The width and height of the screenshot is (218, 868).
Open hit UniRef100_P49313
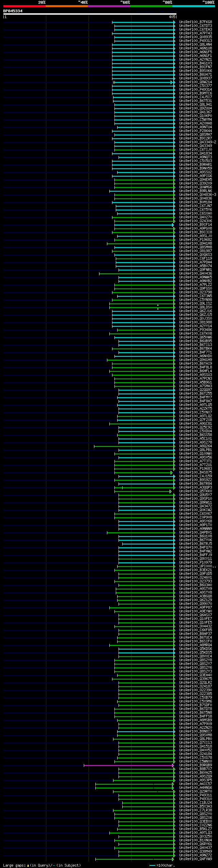[x=196, y=41]
